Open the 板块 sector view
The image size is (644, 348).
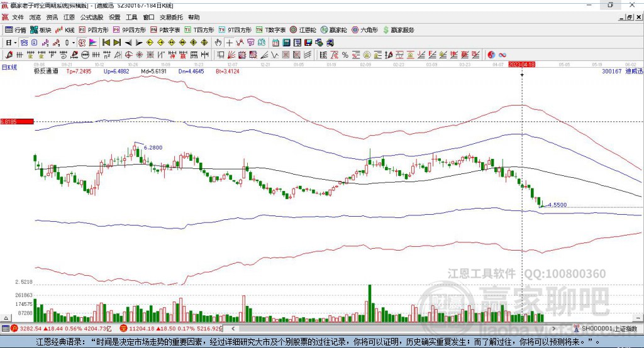(41, 30)
